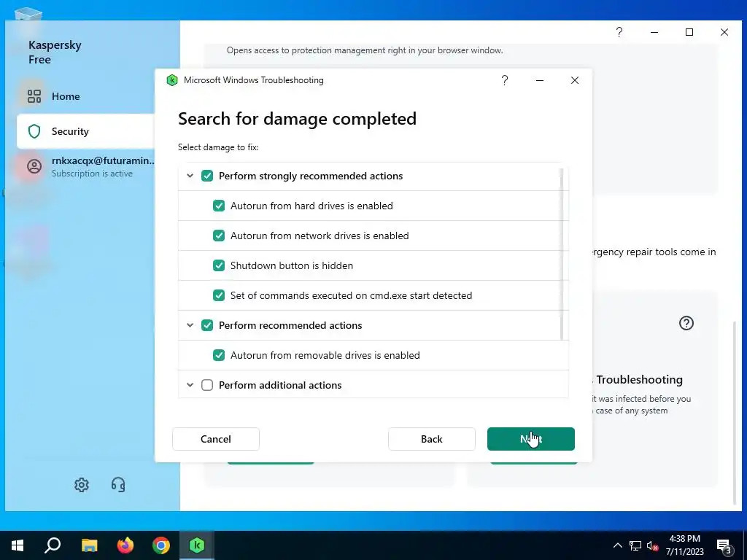The width and height of the screenshot is (747, 560).
Task: Launch Firefox from the taskbar
Action: 125,545
